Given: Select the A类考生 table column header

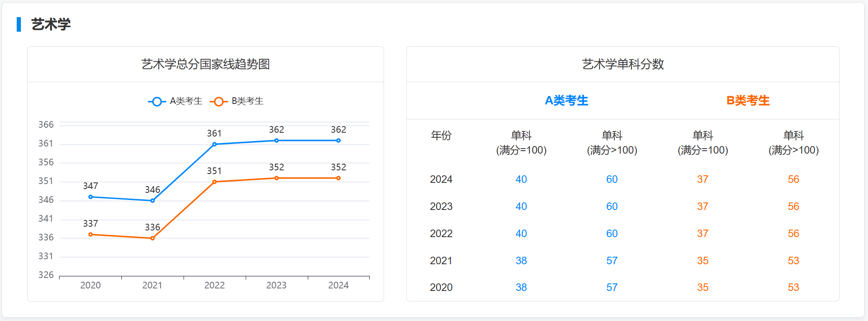Looking at the screenshot, I should click(566, 101).
